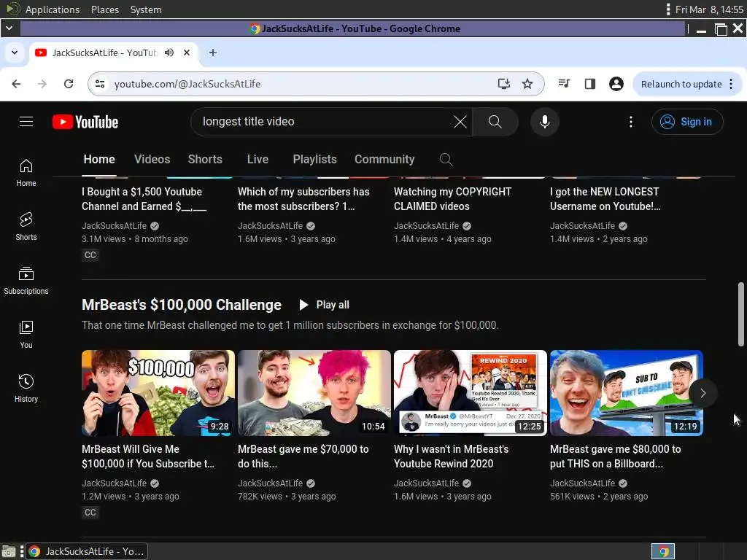Open 'I got the NEW LONGEST Username' video
Image resolution: width=747 pixels, height=560 pixels.
click(x=605, y=199)
